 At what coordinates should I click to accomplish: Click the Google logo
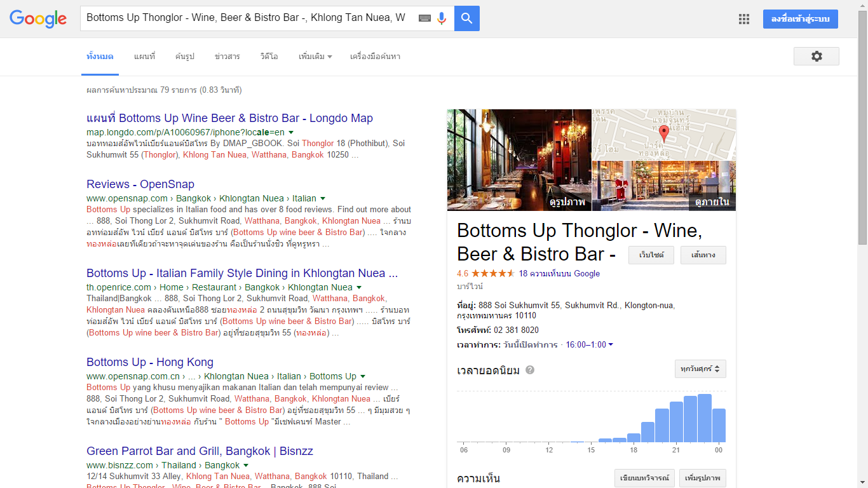[38, 18]
